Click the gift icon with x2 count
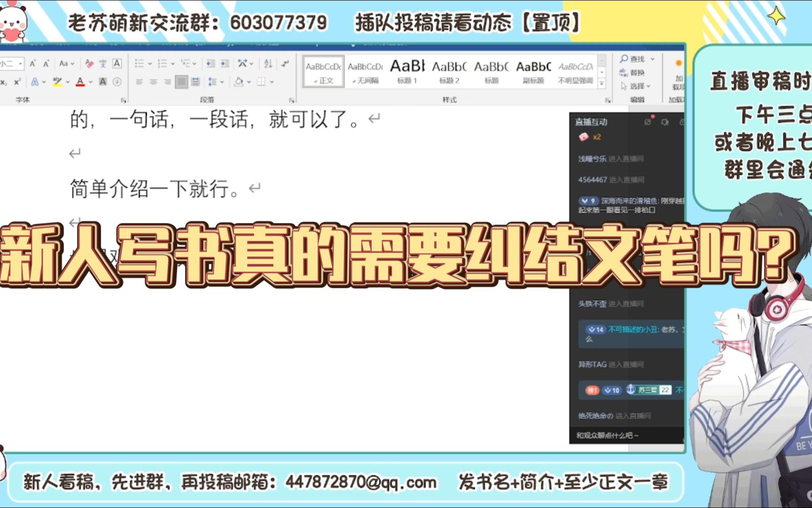The height and width of the screenshot is (508, 812). pos(583,137)
